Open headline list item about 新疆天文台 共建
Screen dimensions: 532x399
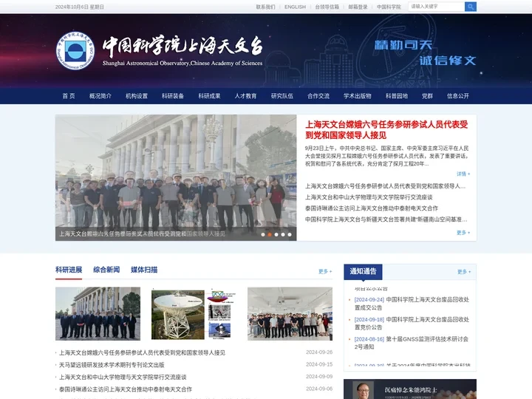click(386, 219)
